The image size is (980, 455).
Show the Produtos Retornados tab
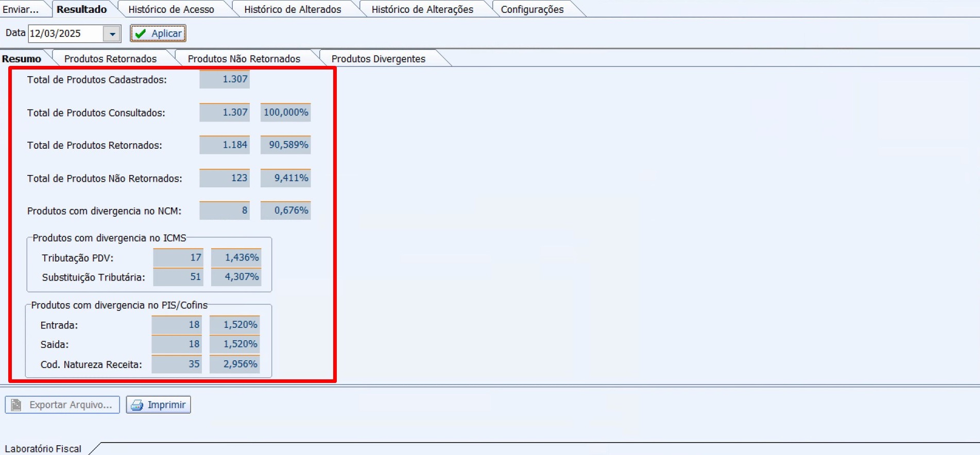[x=110, y=59]
